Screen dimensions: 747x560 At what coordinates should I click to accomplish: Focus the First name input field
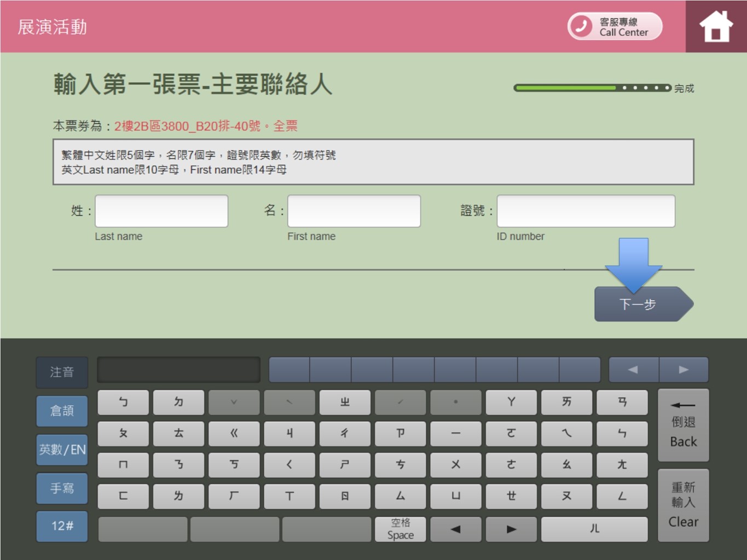pos(354,211)
